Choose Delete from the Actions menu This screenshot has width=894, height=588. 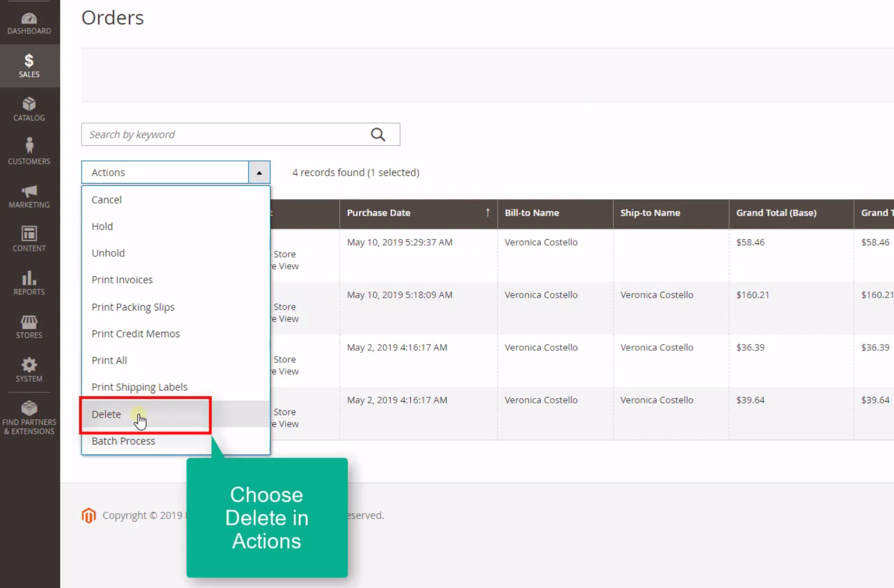coord(106,414)
